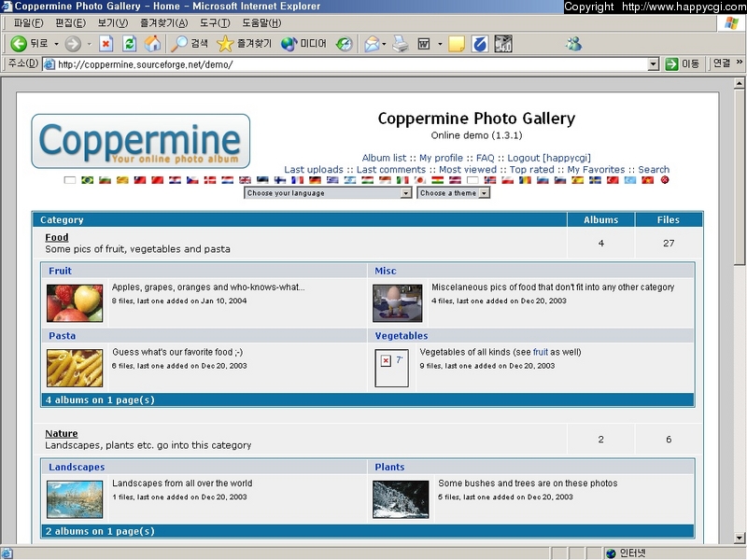
Task: Open the My profile link
Action: pos(441,158)
